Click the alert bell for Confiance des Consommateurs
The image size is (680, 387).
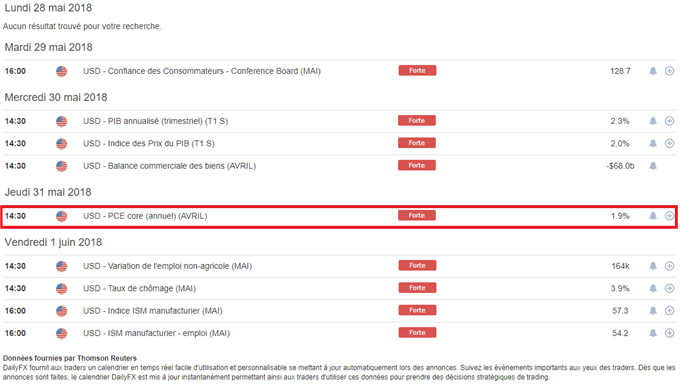(x=653, y=71)
